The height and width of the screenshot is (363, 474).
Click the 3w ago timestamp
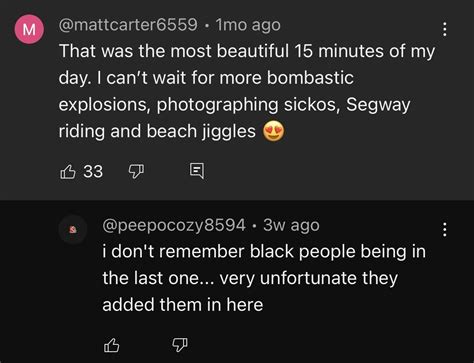tap(291, 225)
